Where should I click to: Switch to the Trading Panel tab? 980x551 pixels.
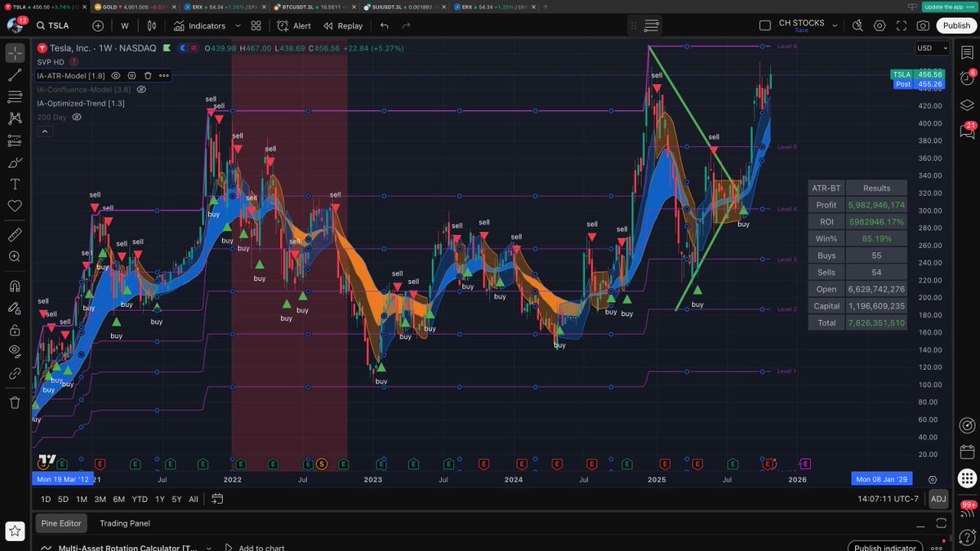pos(124,523)
